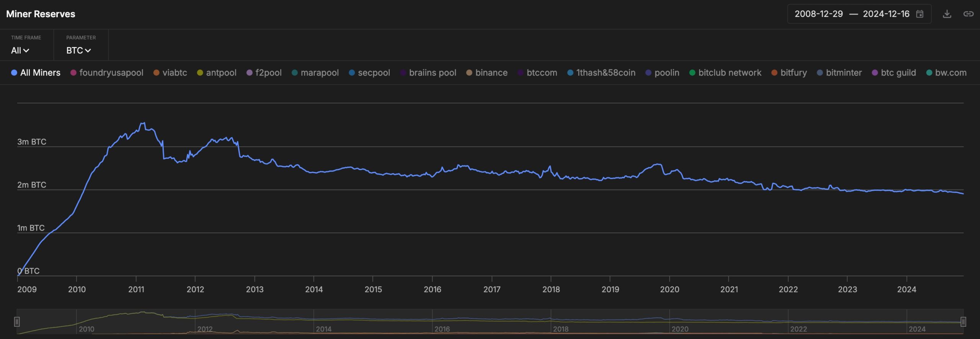The image size is (980, 339).
Task: Click 2020 in the overview navigator
Action: point(680,329)
